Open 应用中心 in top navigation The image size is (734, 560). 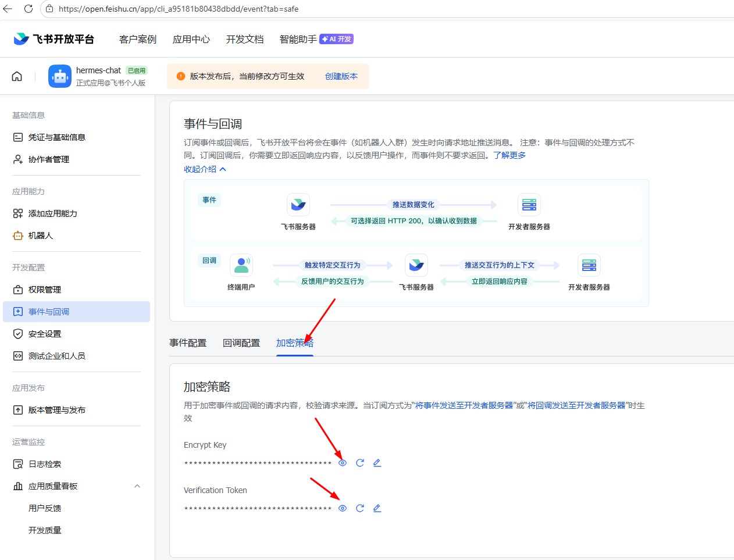click(191, 39)
